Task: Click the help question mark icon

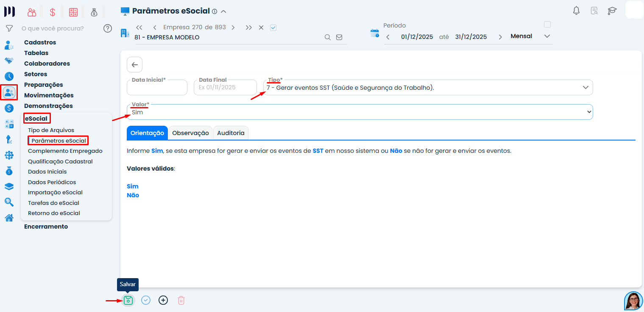Action: (108, 28)
